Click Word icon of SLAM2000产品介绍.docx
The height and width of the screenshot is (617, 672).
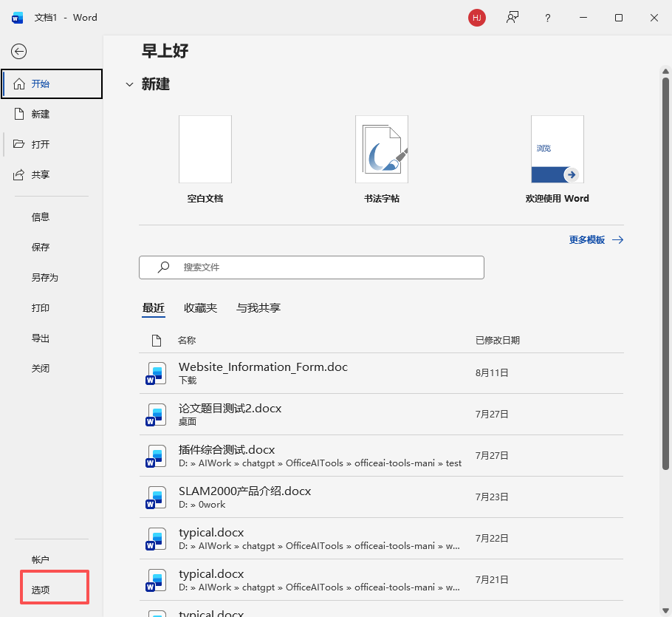[x=156, y=497]
